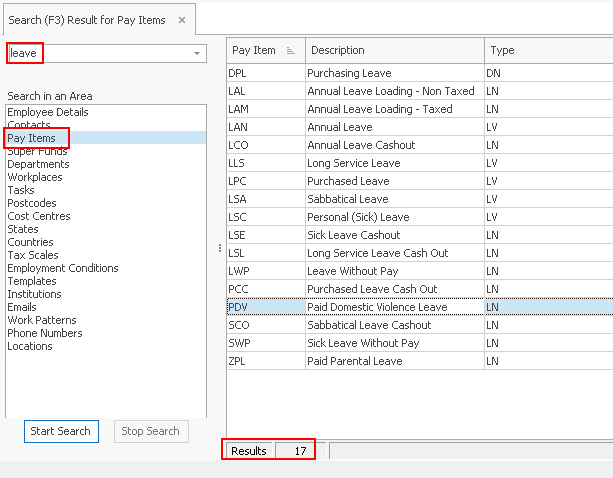Sort by the Description column header

click(394, 50)
